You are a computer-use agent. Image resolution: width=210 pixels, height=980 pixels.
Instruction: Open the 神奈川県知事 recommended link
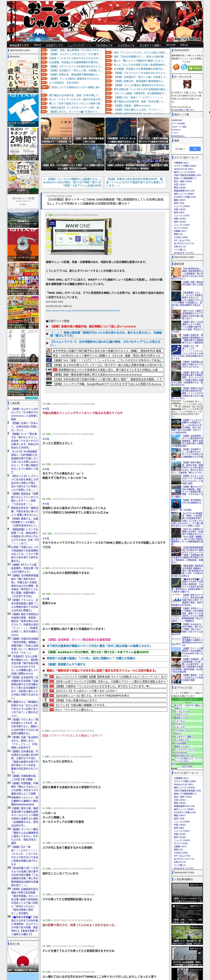click(x=106, y=334)
